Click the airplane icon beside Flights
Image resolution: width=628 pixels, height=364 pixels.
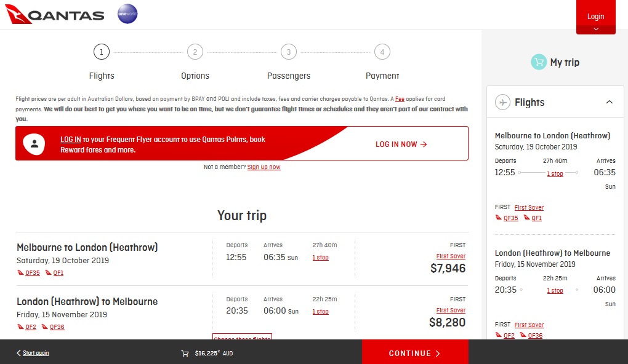502,102
